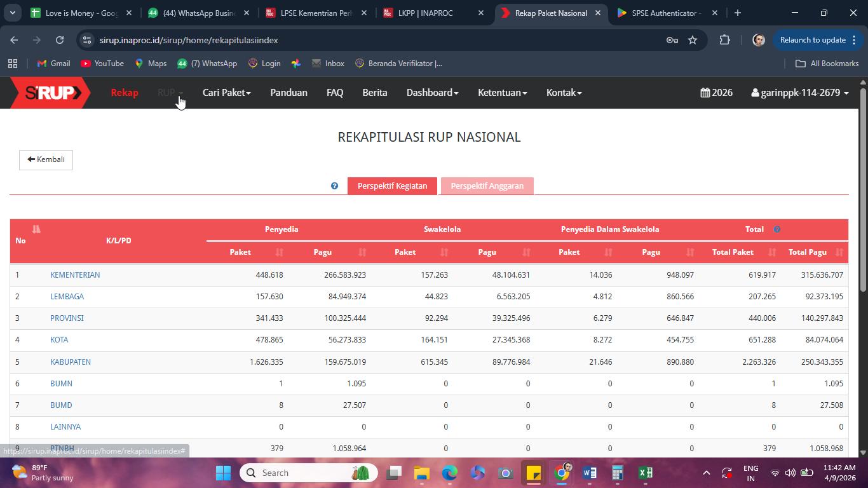Click the page vertical scrollbar
Viewport: 868px width, 488px height.
(x=862, y=191)
